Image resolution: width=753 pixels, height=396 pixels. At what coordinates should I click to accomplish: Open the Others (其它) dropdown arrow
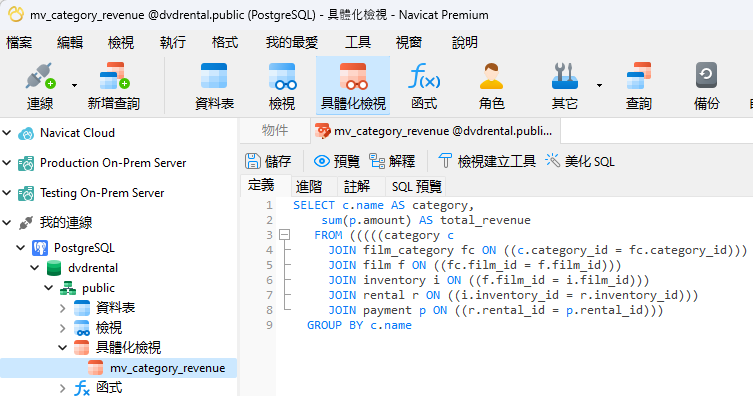click(599, 85)
